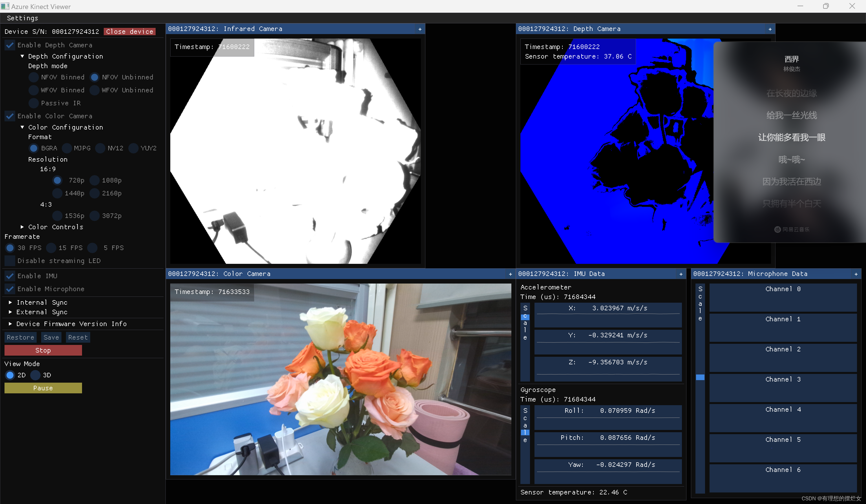
Task: Click the Azure Kinect Viewer title bar app icon
Action: [x=5, y=6]
